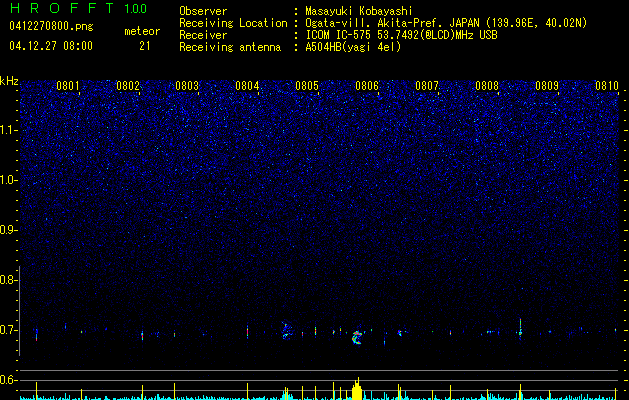
Task: Click the tall vertical echo between 0808 and 0809
Action: tap(520, 329)
